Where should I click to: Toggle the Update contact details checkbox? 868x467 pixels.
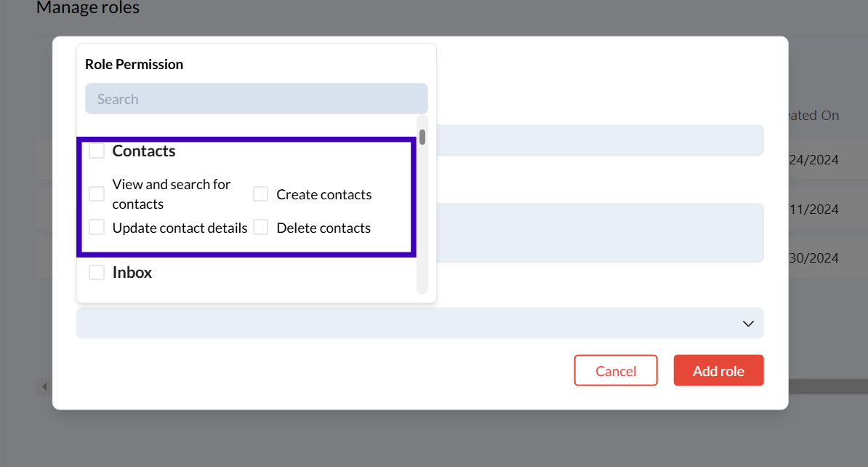[97, 228]
